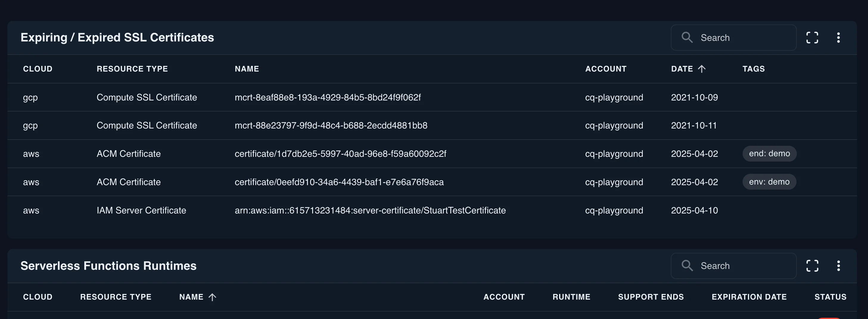Sort serverless table by SUPPORT ENDS header
The height and width of the screenshot is (319, 868).
pos(651,297)
